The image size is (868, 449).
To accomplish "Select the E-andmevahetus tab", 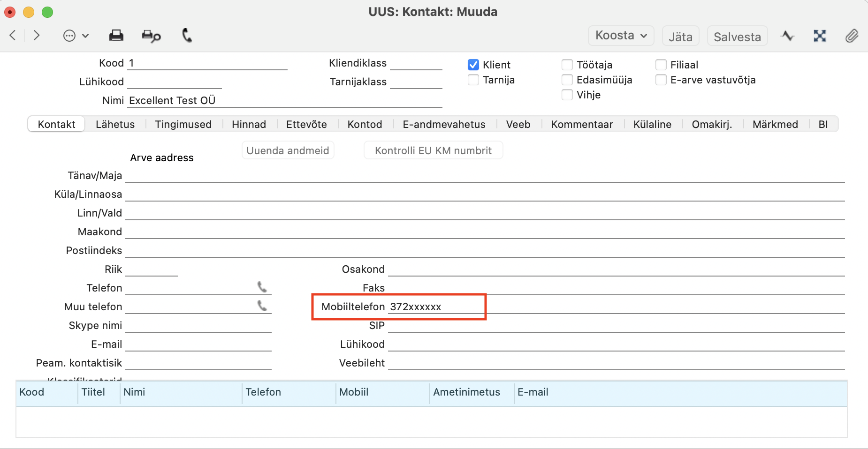I will 444,124.
